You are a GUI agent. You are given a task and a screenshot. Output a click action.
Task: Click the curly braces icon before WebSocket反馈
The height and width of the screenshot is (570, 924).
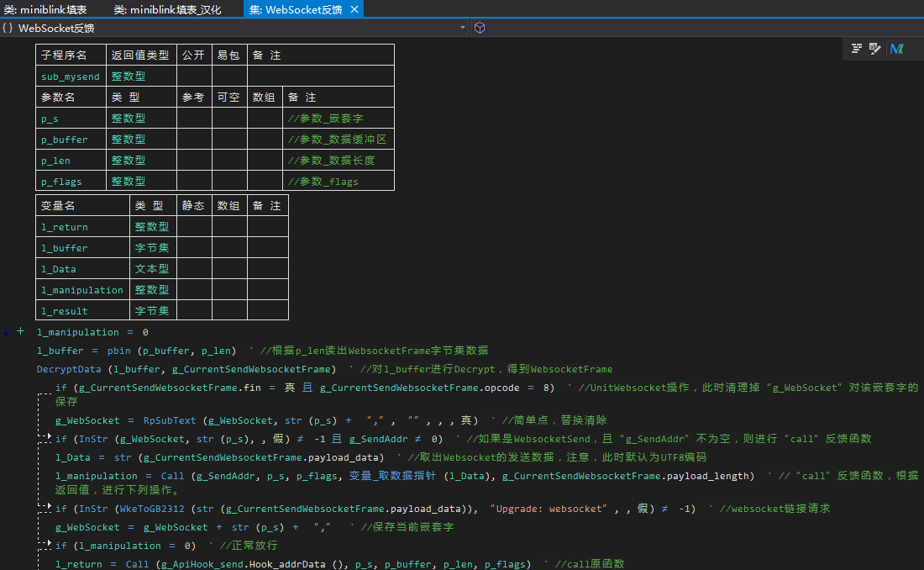[8, 28]
